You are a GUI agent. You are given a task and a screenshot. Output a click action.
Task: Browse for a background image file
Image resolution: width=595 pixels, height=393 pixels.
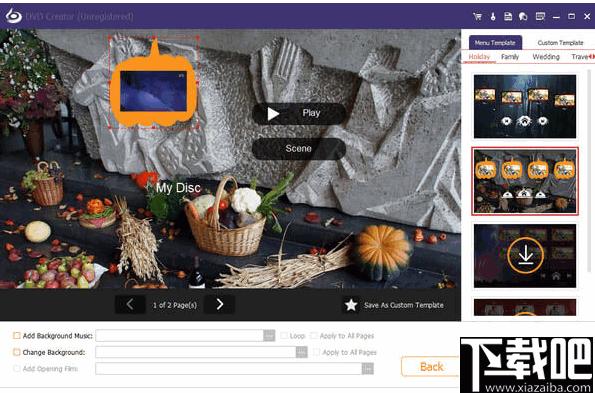click(x=302, y=352)
